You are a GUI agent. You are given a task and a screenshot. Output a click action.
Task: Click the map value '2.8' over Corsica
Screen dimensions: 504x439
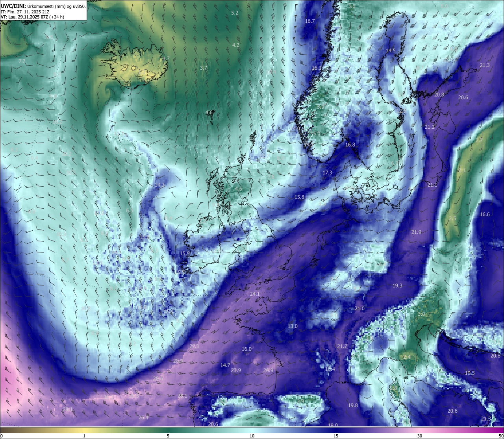click(393, 388)
